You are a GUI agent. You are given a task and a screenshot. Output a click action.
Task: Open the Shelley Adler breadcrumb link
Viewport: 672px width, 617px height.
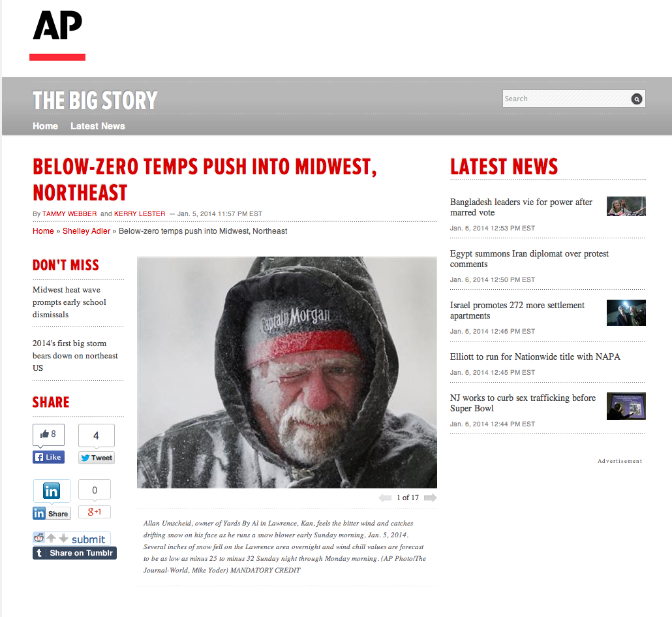(x=87, y=231)
